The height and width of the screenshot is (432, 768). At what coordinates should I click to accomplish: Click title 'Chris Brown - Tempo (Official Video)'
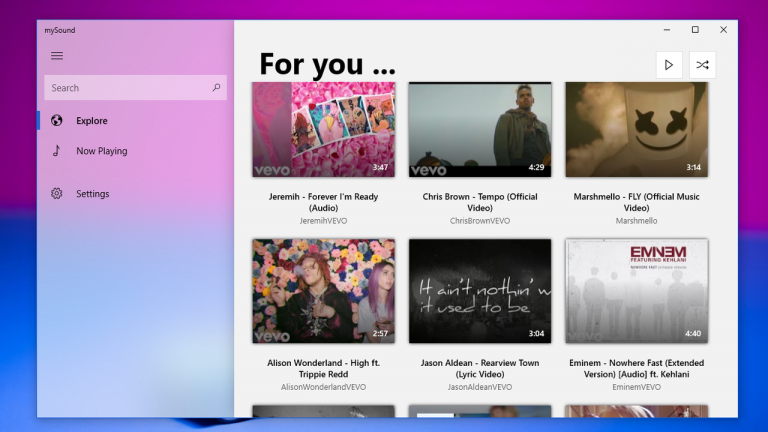[480, 202]
